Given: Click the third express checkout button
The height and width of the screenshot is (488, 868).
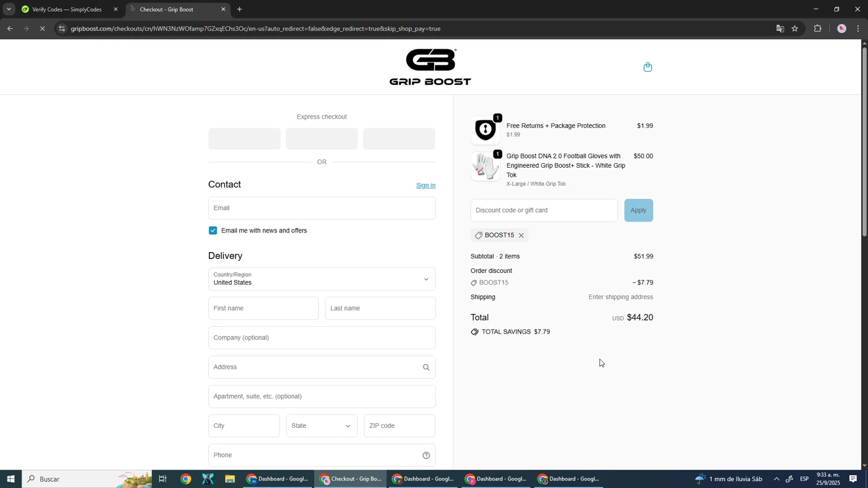Looking at the screenshot, I should 399,139.
